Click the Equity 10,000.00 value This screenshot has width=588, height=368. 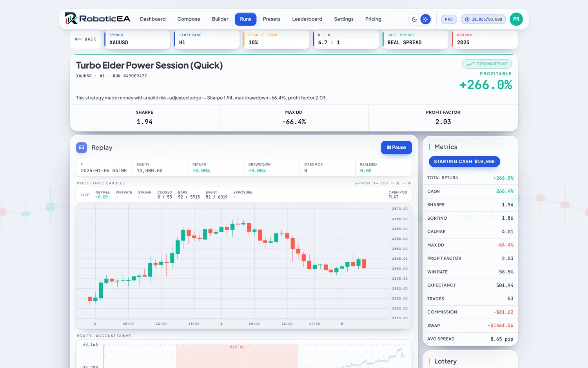[x=149, y=171]
